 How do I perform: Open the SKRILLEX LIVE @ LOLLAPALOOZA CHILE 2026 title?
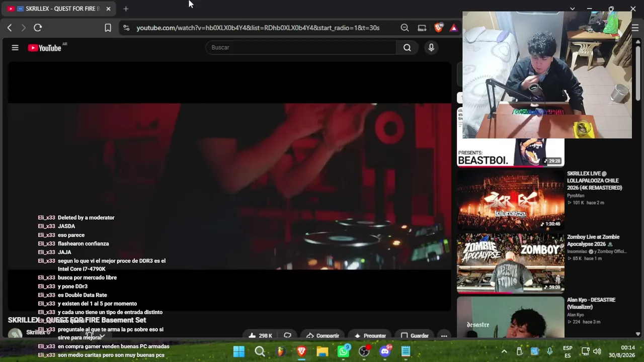[x=595, y=180]
